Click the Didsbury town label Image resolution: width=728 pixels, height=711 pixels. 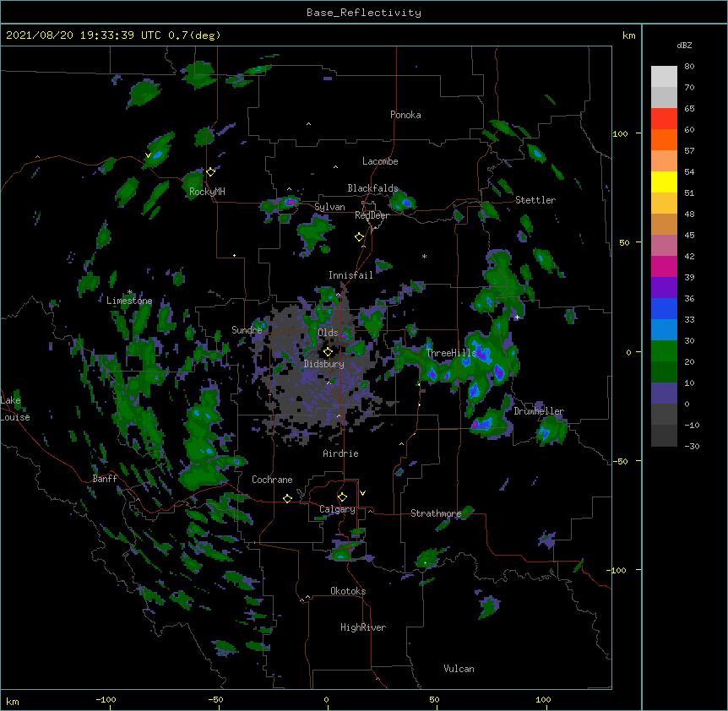tap(324, 364)
